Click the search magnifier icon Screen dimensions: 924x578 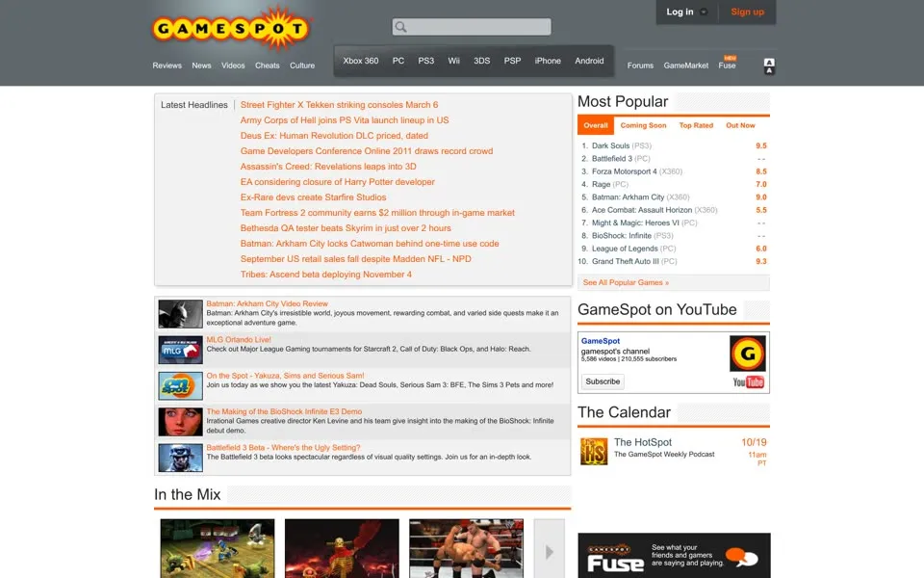click(x=400, y=27)
